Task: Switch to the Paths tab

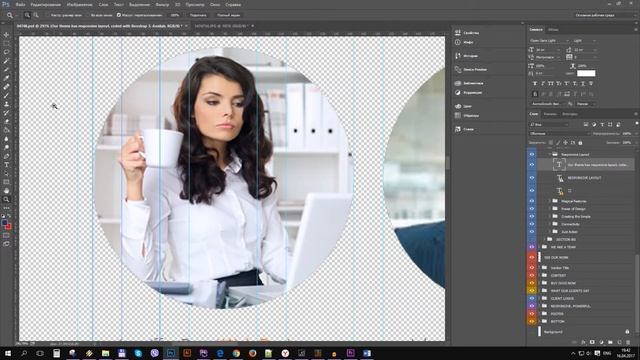Action: point(570,114)
